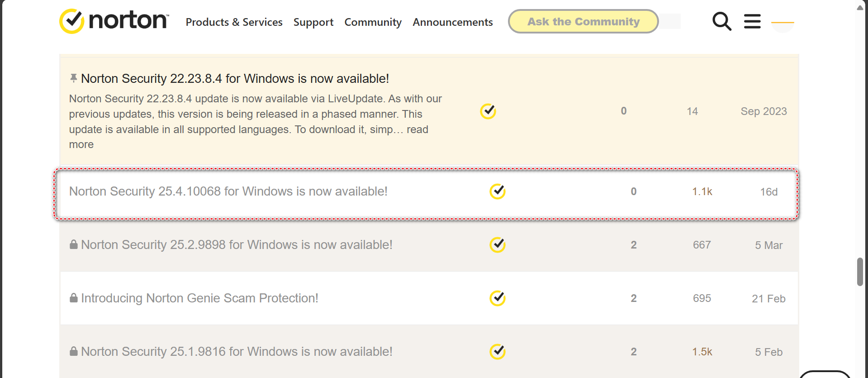Screen dimensions: 868x378
Task: Open the Support menu
Action: (x=313, y=22)
